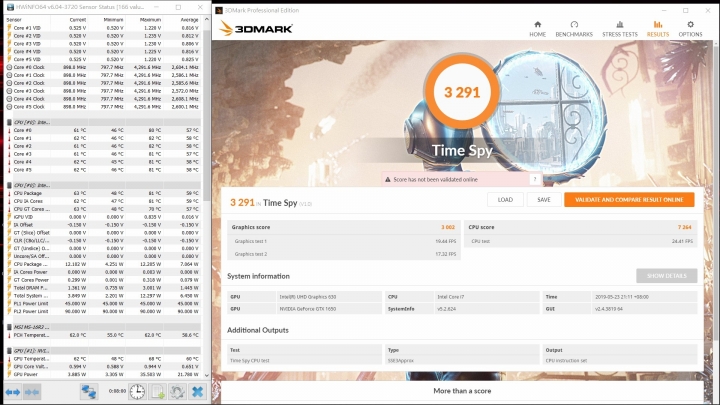This screenshot has height=405, width=720.
Task: Collapse the GPU [#1] NVIDIA sensor group header
Action: [103, 350]
